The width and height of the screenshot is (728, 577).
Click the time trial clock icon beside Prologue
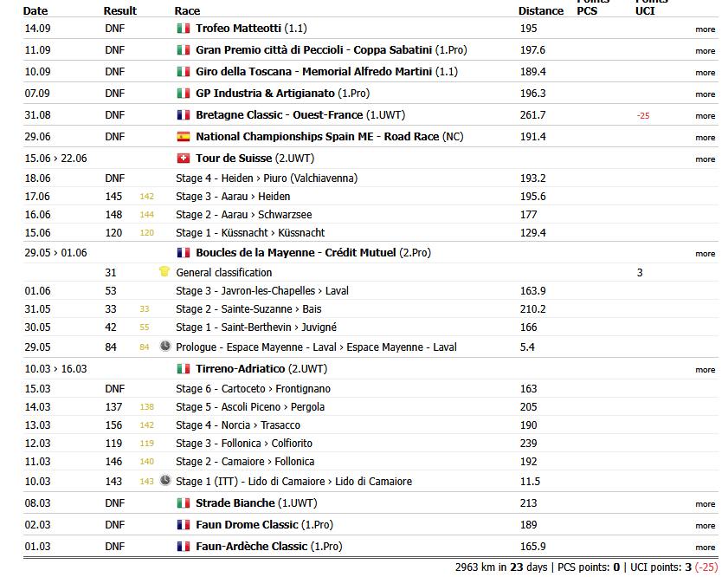(165, 347)
